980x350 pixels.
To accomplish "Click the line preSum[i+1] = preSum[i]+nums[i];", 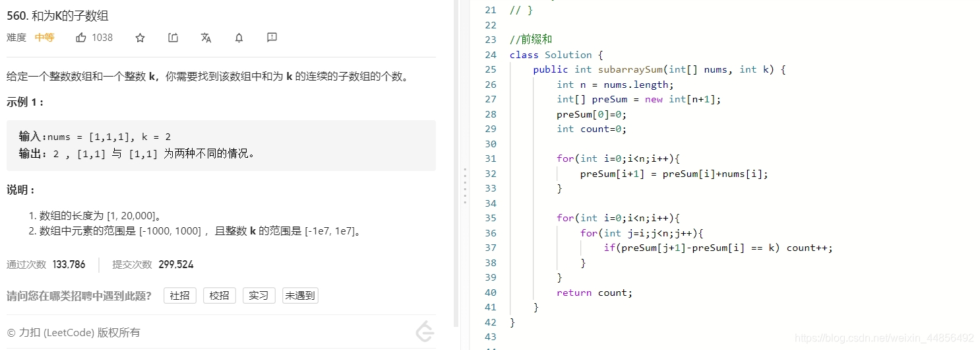I will 674,174.
